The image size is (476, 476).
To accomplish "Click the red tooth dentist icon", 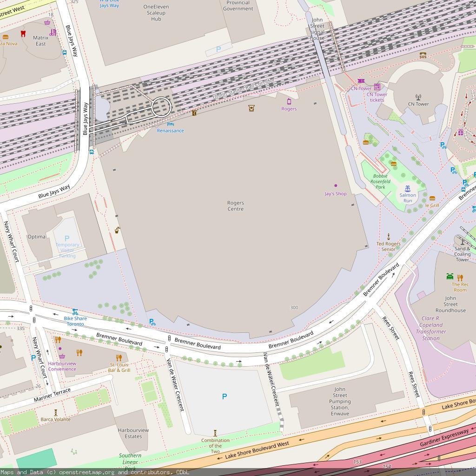I will coord(23,33).
